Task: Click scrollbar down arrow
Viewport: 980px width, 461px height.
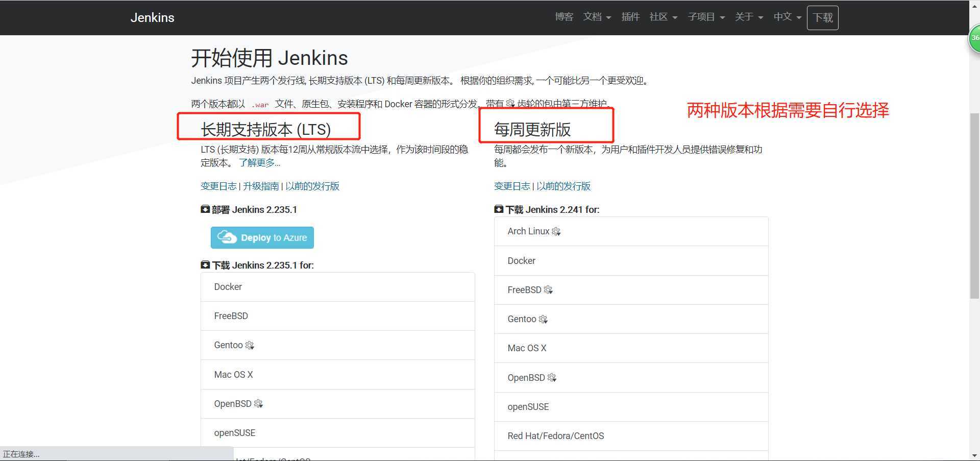Action: (x=974, y=455)
